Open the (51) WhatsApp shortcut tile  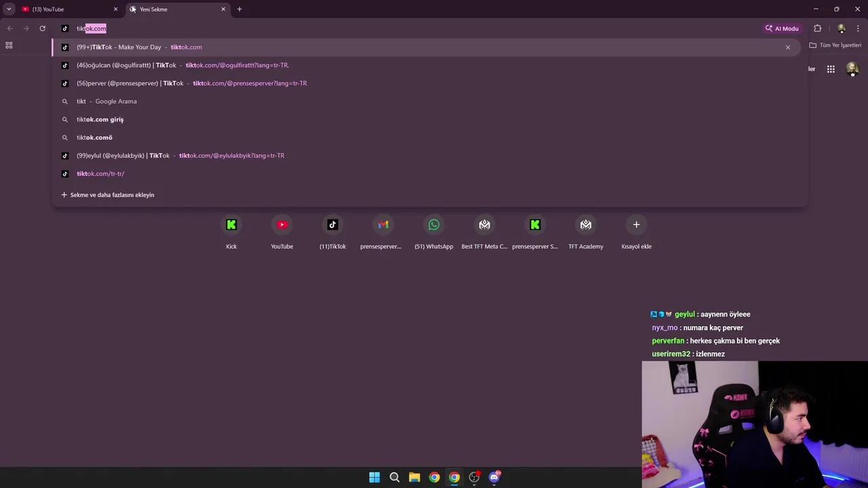point(434,232)
